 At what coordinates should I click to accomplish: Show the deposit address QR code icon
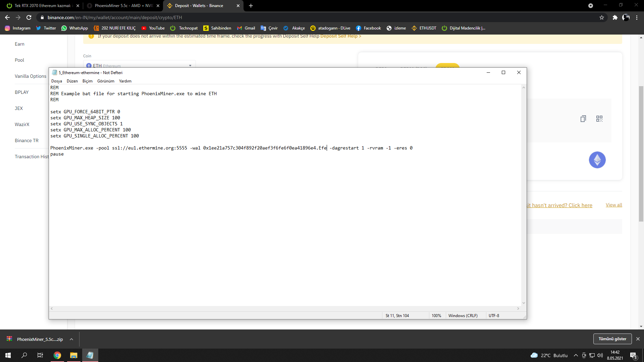[599, 119]
